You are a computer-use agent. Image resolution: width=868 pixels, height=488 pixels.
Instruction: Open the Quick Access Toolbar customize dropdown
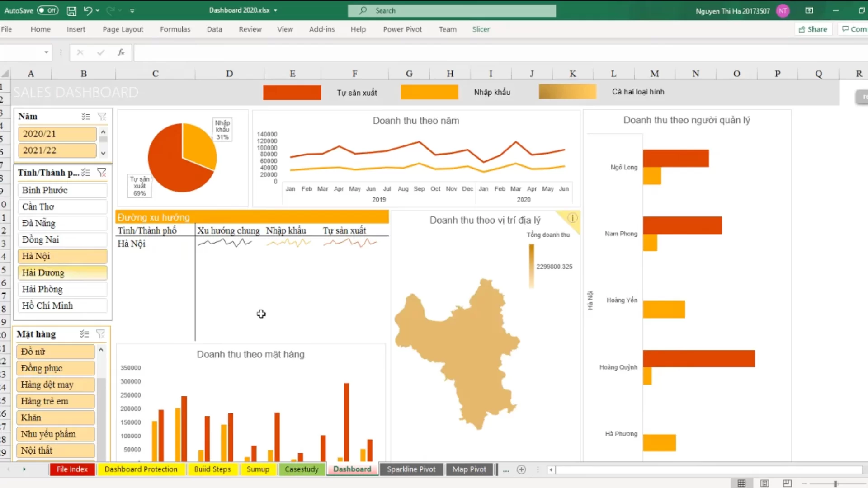(132, 10)
